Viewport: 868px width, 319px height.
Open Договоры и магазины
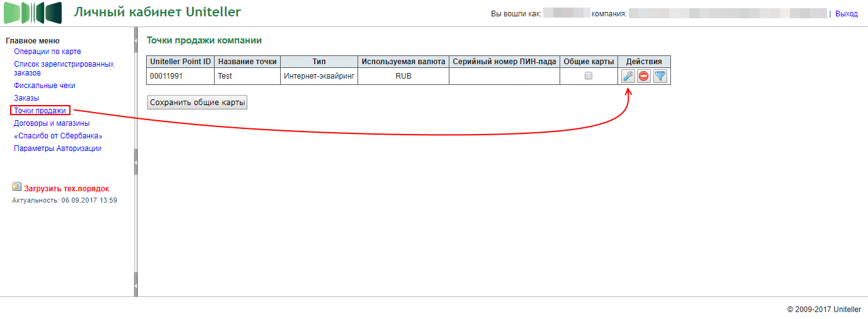click(52, 123)
